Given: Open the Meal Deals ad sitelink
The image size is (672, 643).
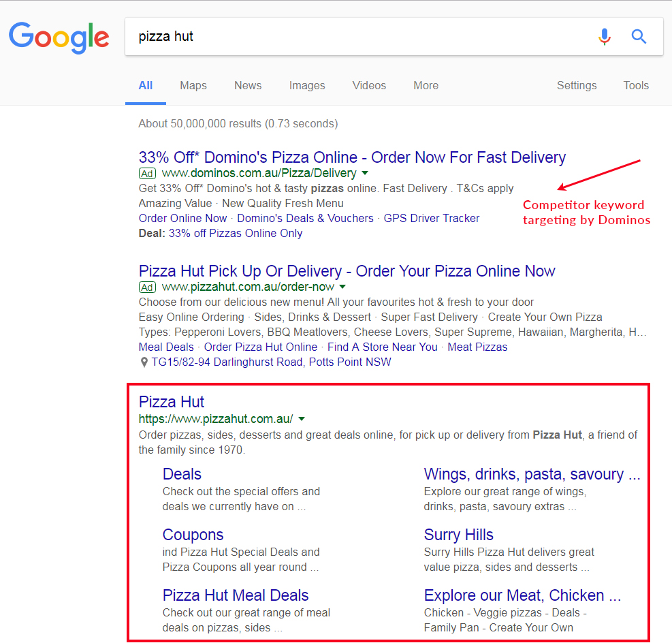Looking at the screenshot, I should pyautogui.click(x=166, y=347).
